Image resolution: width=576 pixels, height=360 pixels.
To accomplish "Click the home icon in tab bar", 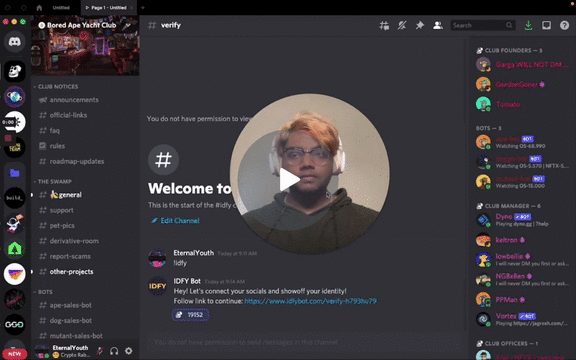I will tap(39, 7).
